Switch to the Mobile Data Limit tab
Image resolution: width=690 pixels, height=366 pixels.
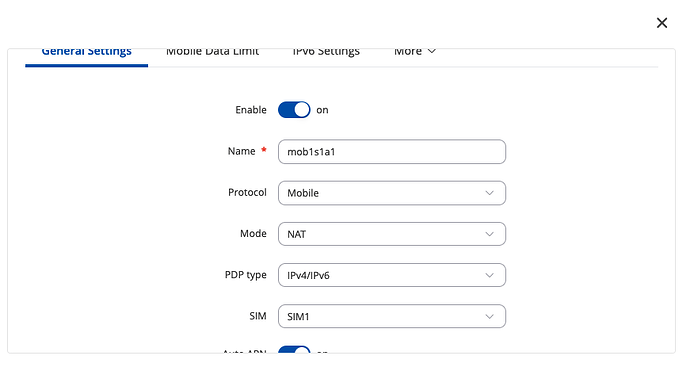point(213,51)
